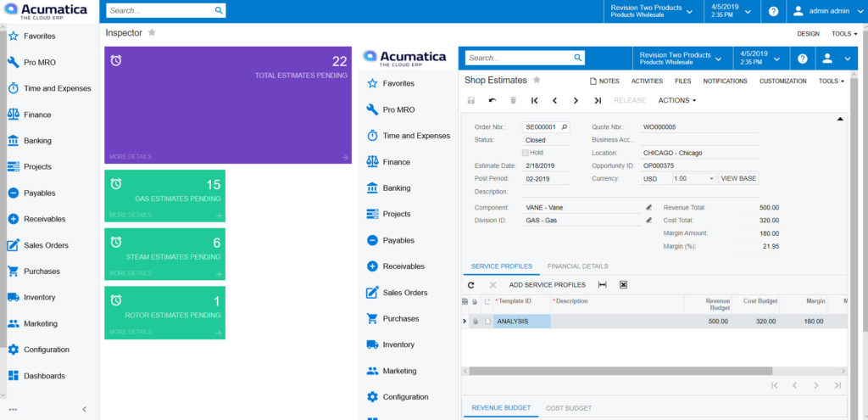Open the Notes menu in Shop Estimates
Image resolution: width=868 pixels, height=420 pixels.
pyautogui.click(x=604, y=81)
